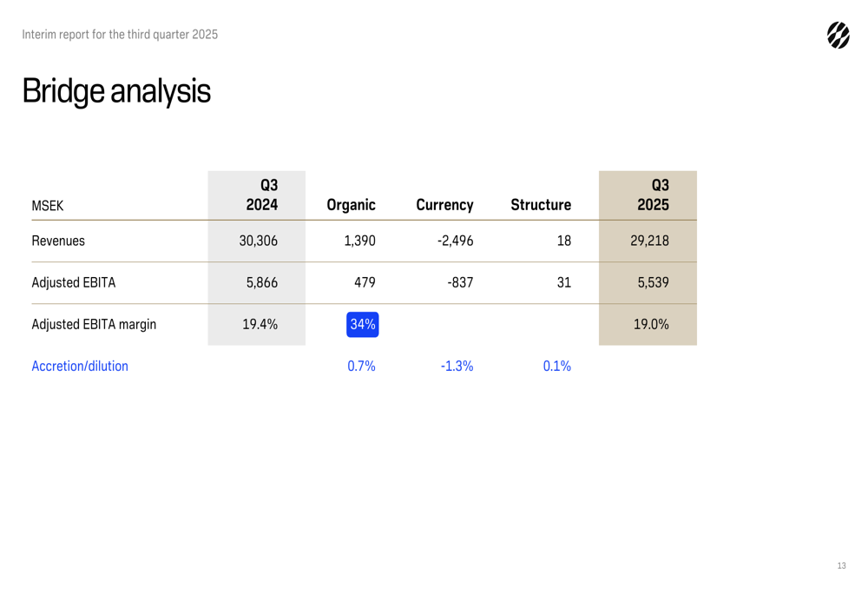Click the Adjusted EBITA margin row label
This screenshot has width=868, height=595.
(x=94, y=325)
